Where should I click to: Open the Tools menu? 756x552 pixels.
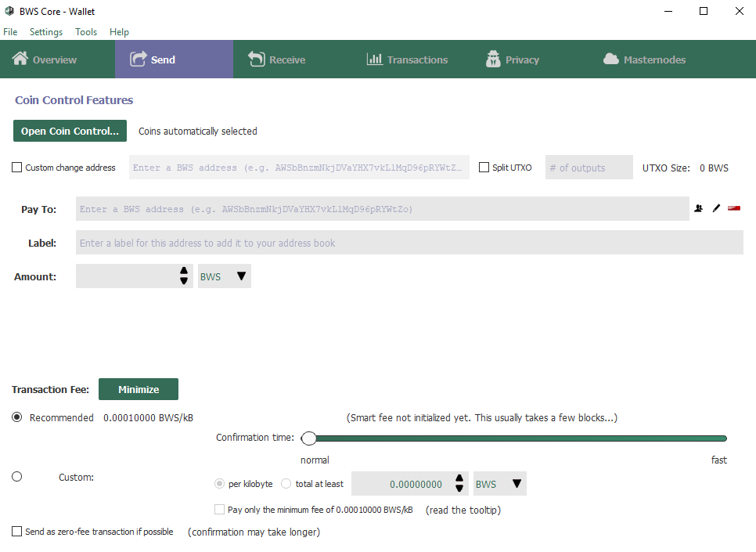coord(86,32)
